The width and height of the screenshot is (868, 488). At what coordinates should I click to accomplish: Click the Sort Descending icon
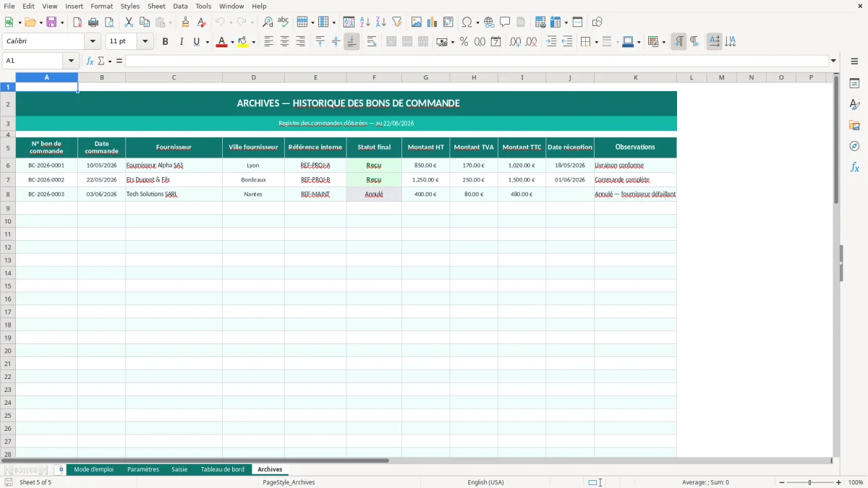pos(381,22)
